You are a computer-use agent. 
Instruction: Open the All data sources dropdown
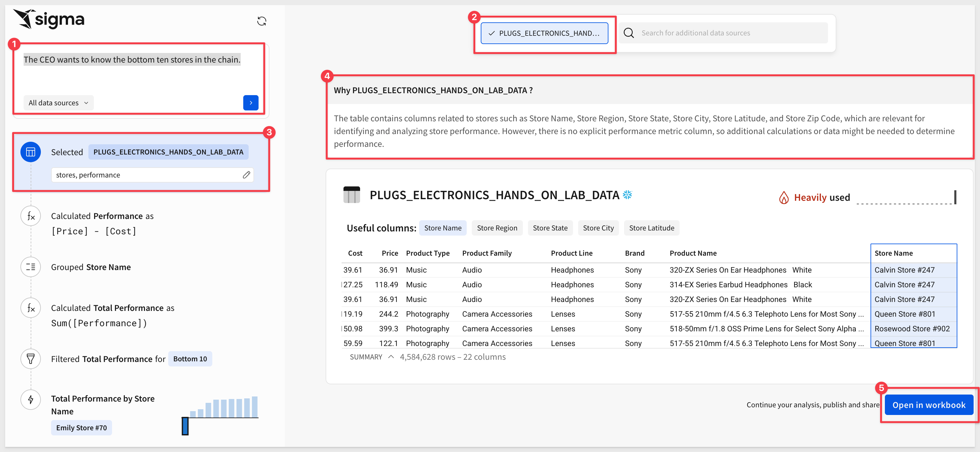pyautogui.click(x=58, y=103)
